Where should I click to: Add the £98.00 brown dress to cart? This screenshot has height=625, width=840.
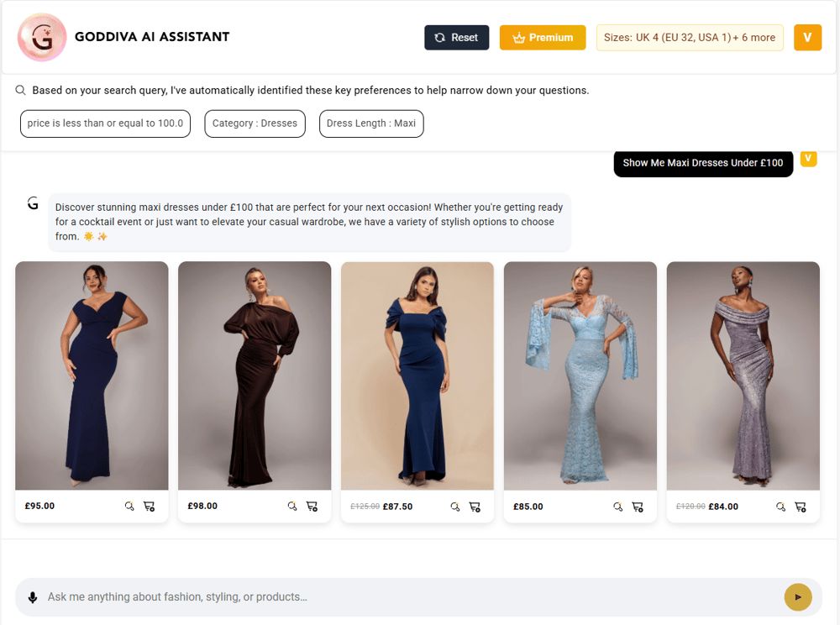pyautogui.click(x=312, y=506)
